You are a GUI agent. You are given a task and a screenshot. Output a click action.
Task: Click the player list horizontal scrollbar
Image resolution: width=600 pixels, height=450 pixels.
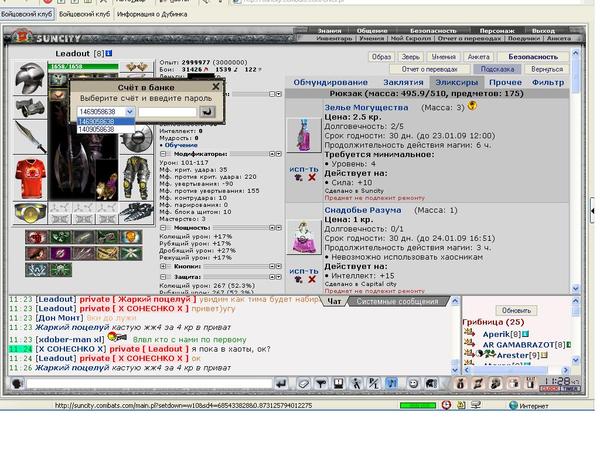coord(517,370)
